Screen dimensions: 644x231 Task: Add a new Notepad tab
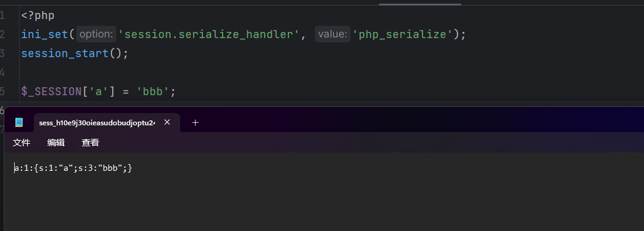195,122
